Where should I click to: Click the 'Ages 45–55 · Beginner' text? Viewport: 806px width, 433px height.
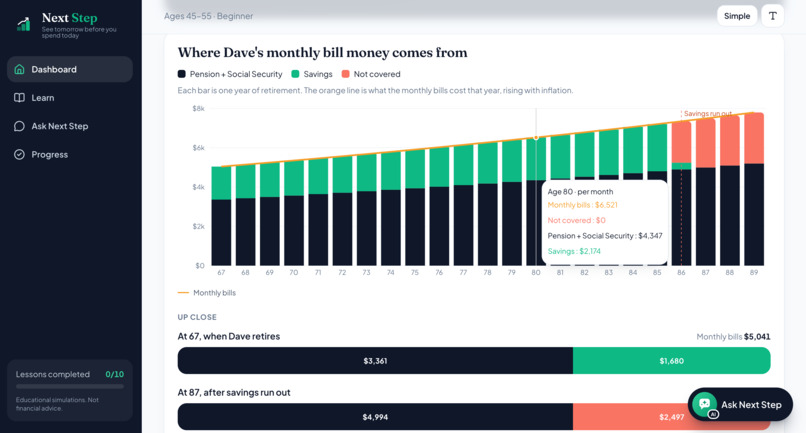coord(209,16)
